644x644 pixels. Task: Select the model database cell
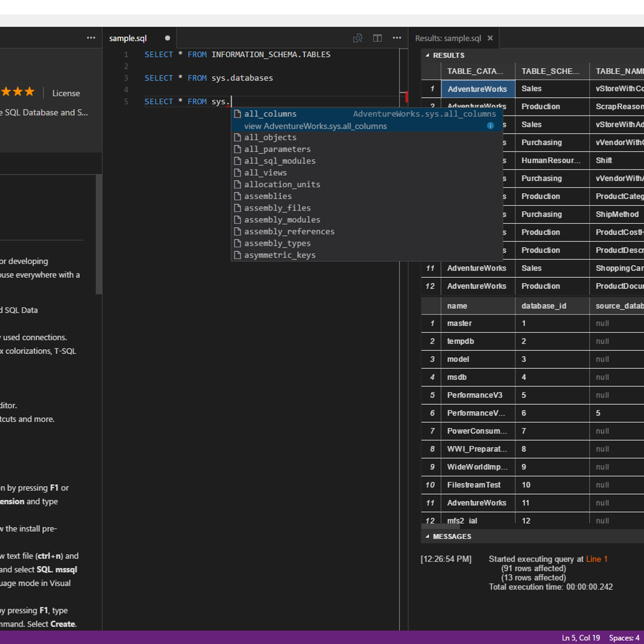point(478,359)
